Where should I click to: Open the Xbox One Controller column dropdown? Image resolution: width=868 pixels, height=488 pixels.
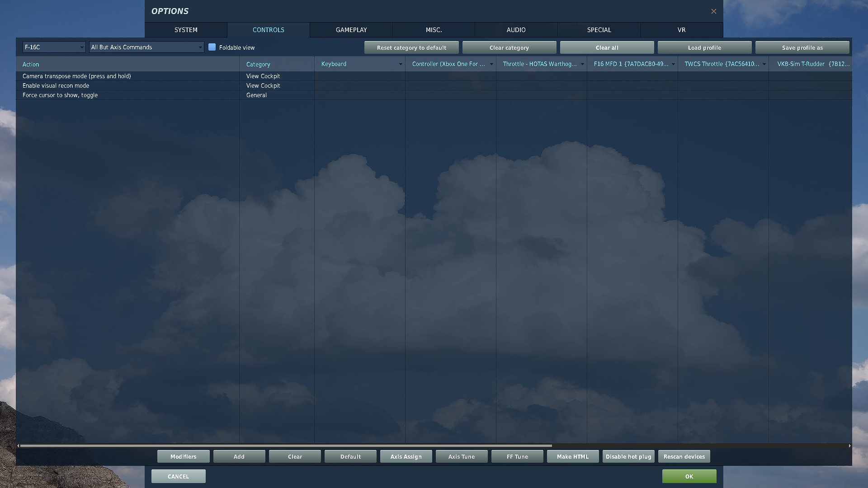(x=491, y=64)
